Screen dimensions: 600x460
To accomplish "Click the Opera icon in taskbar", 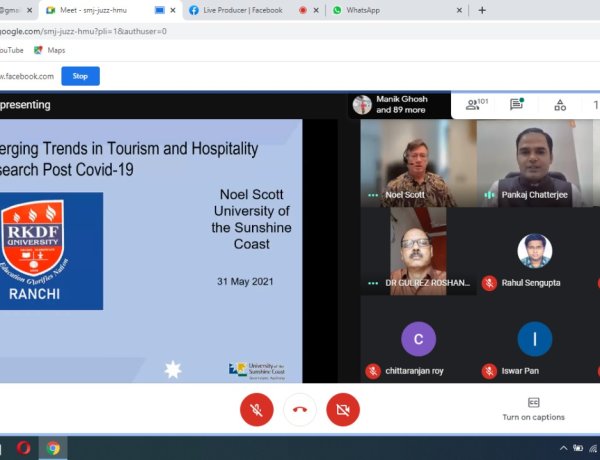I will point(22,448).
